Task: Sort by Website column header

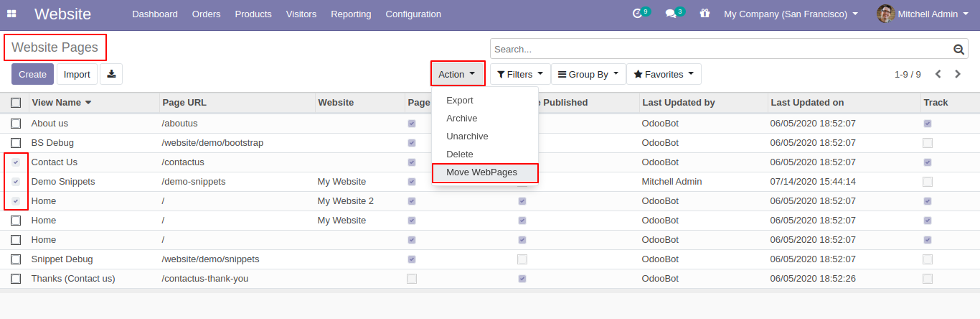Action: tap(336, 103)
